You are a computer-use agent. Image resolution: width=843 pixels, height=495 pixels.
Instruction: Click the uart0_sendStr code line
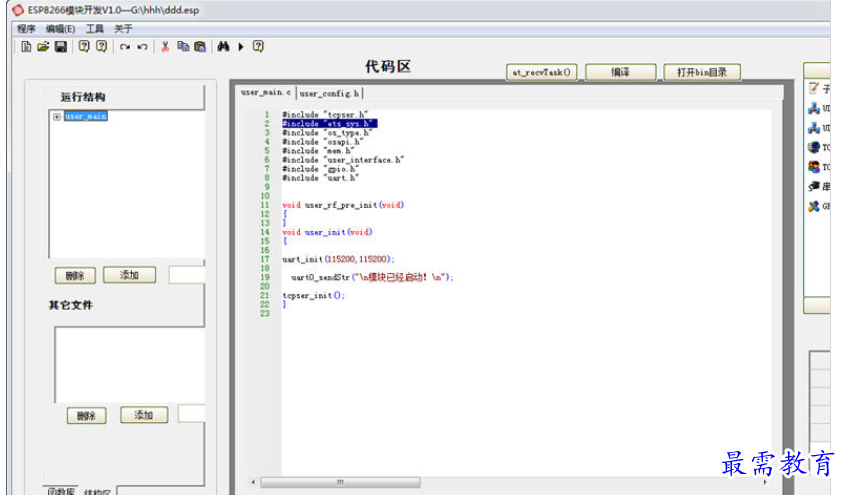point(372,277)
